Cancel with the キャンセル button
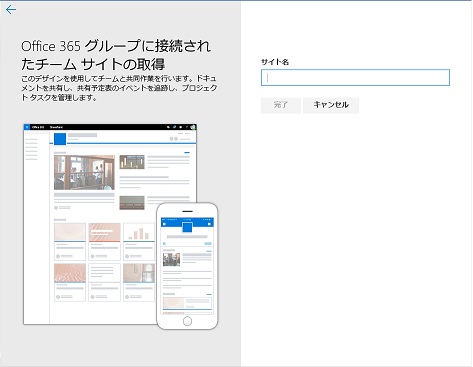 331,105
